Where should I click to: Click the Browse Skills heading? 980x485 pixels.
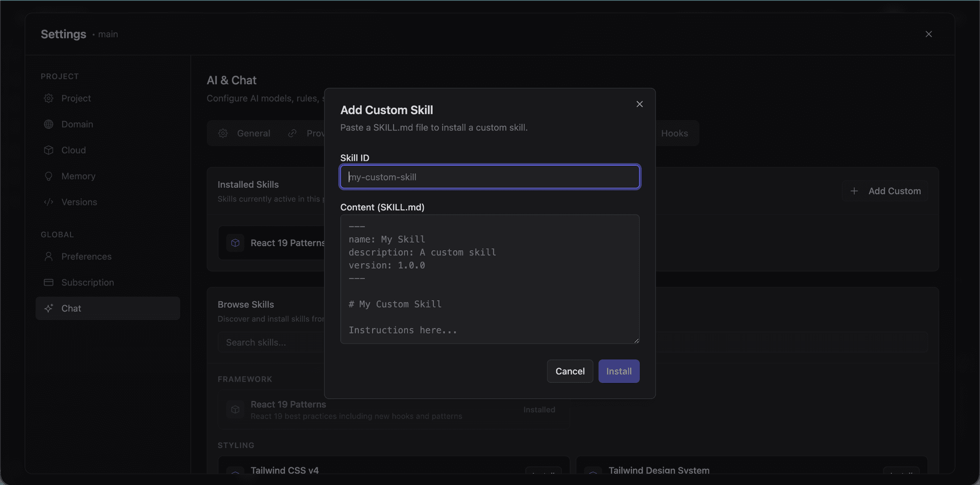(x=246, y=305)
